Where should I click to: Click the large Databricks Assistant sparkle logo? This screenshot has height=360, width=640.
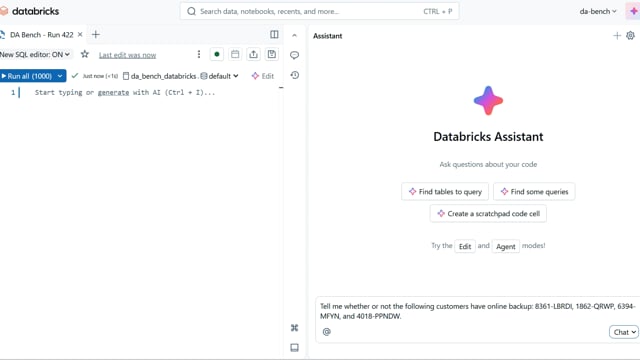(x=488, y=100)
